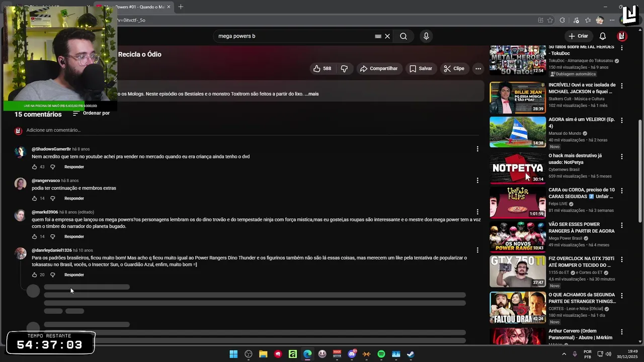Click the YouTube search magnifier button
The image size is (644, 362).
(404, 36)
